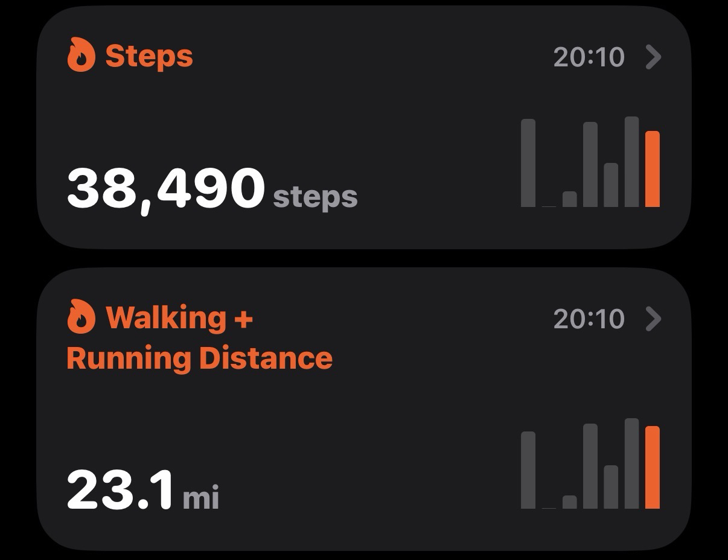728x560 pixels.
Task: Pick gray bar left of orange in Steps chart
Action: 632,162
